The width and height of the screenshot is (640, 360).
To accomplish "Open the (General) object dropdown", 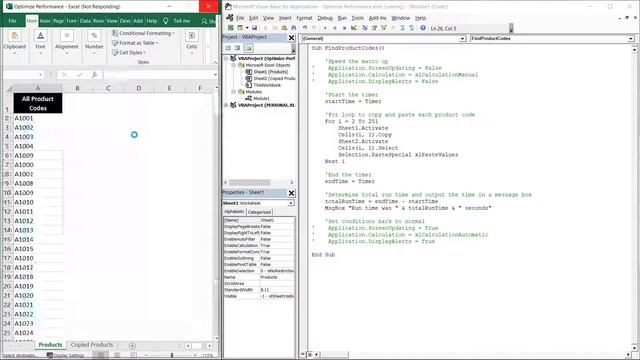I will point(462,38).
